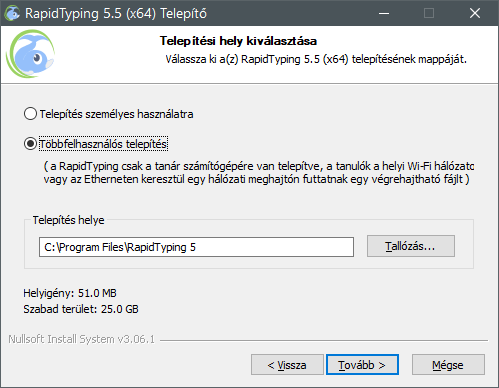Viewport: 499px width, 388px height.
Task: Click the 'Helyigény: 51.0 MB' text
Action: click(70, 293)
